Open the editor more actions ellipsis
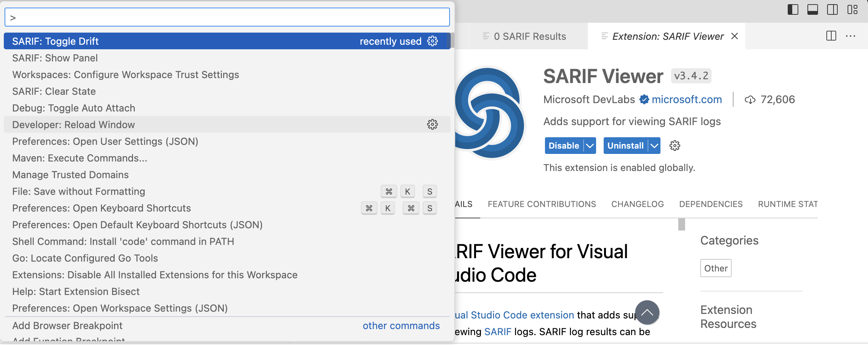This screenshot has height=345, width=868. click(x=851, y=36)
